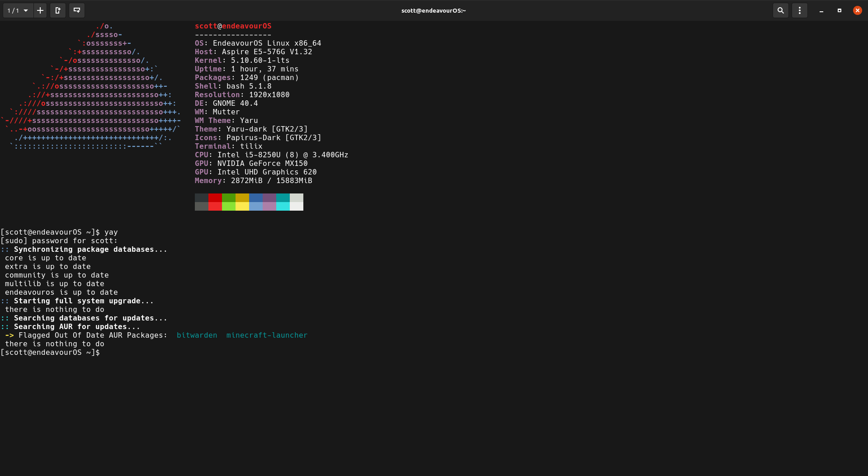Click the 'core is up to date' line

pos(46,258)
